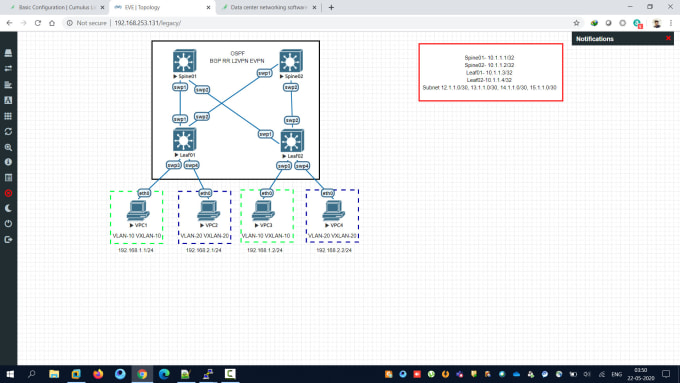Click the 192.168.2.2/24 address text
Screen dimensions: 680x383
tap(334, 250)
